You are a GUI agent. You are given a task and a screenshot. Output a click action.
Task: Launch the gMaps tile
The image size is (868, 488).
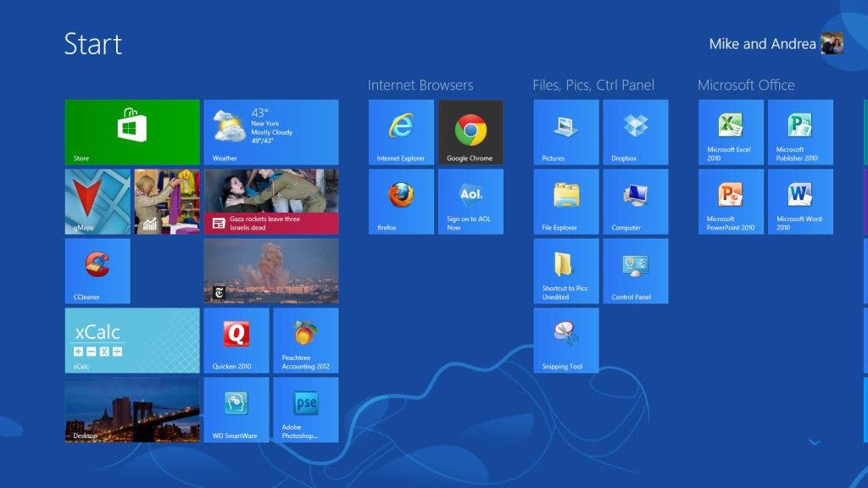point(98,202)
